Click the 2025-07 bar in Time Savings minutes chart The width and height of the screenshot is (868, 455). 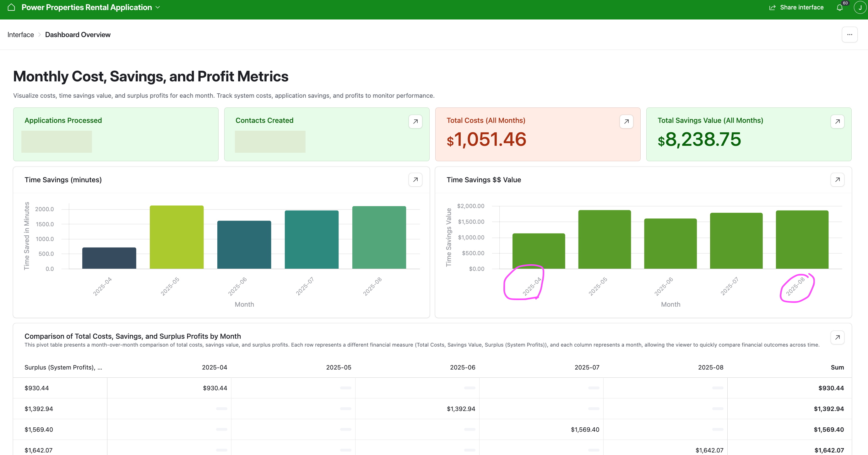tap(311, 240)
